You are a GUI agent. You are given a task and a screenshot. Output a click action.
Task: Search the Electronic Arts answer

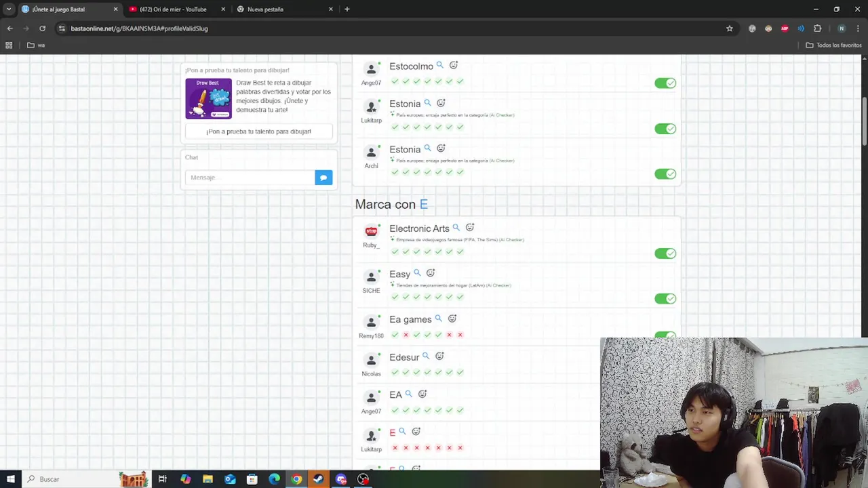456,228
